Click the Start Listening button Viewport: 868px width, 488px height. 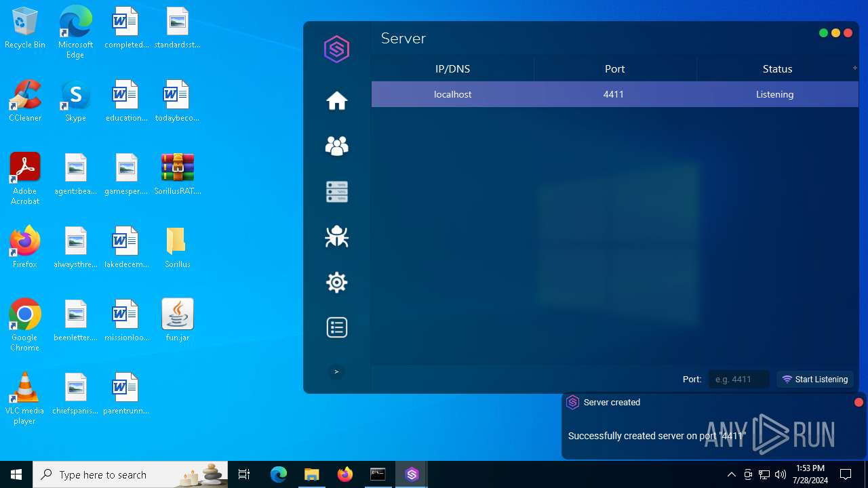pyautogui.click(x=814, y=380)
